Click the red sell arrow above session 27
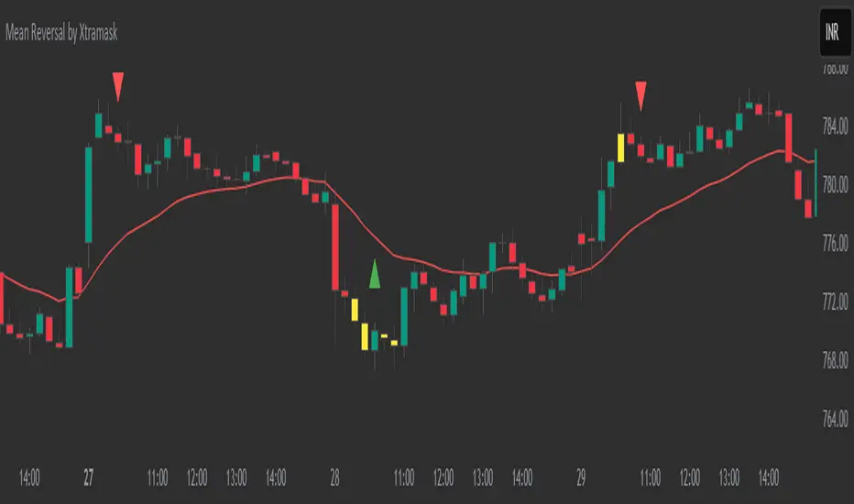The image size is (854, 504). pos(117,86)
